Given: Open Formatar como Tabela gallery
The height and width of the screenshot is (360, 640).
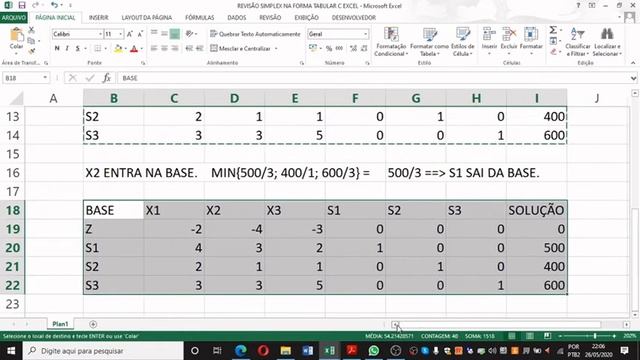Looking at the screenshot, I should pyautogui.click(x=429, y=42).
